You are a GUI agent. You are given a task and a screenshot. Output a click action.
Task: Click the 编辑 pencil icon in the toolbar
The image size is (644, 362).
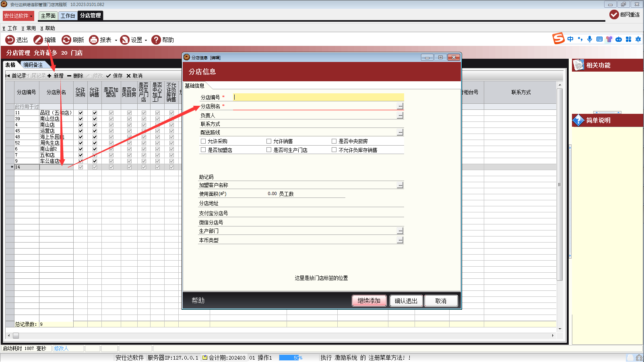click(x=38, y=40)
